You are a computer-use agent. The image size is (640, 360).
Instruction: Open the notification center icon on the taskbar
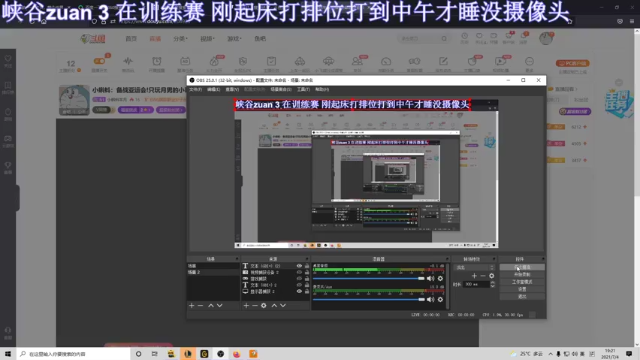[629, 354]
